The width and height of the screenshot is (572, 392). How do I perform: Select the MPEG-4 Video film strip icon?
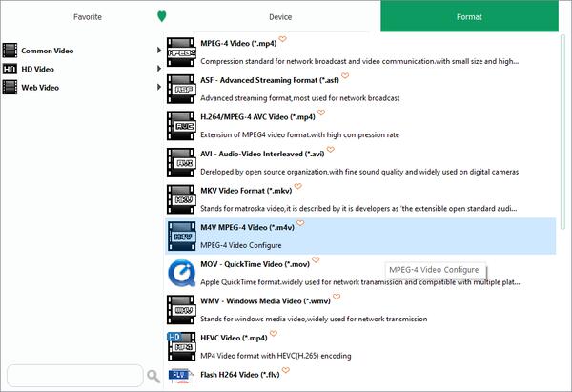[x=181, y=52]
